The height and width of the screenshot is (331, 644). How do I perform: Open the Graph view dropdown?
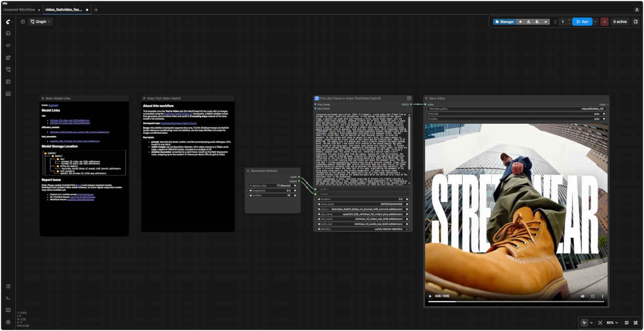[x=41, y=22]
